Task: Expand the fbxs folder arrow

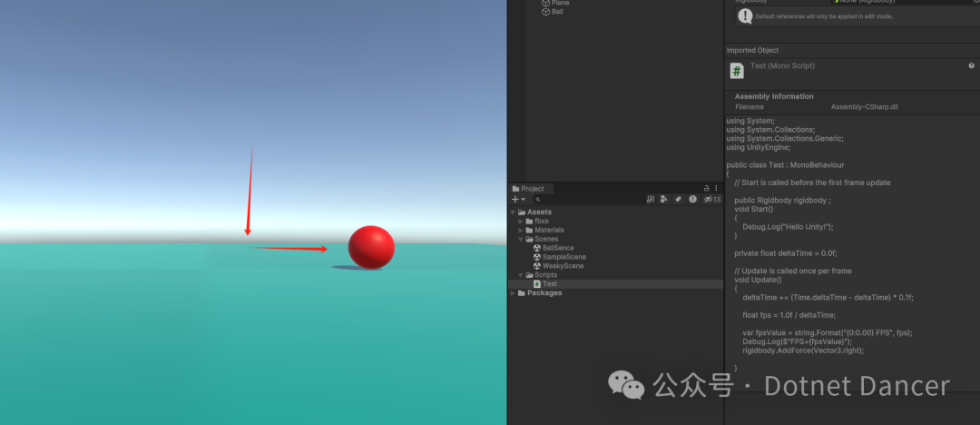Action: 521,221
